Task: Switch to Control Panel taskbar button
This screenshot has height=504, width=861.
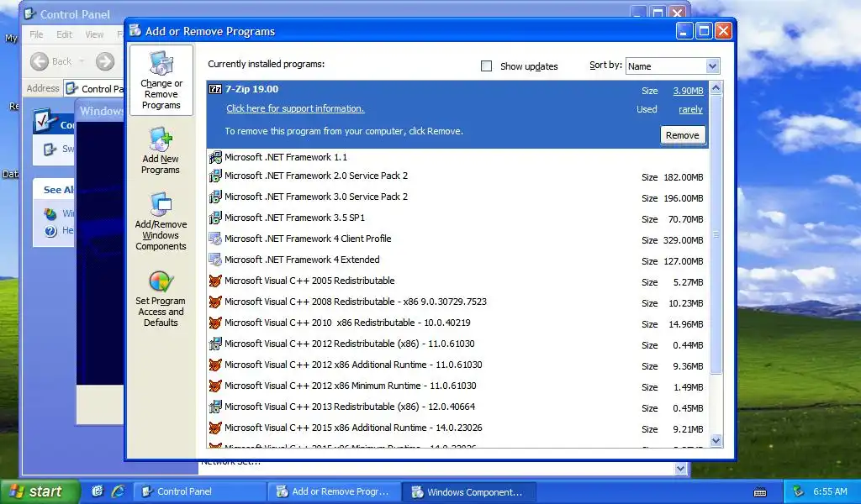Action: click(x=200, y=491)
